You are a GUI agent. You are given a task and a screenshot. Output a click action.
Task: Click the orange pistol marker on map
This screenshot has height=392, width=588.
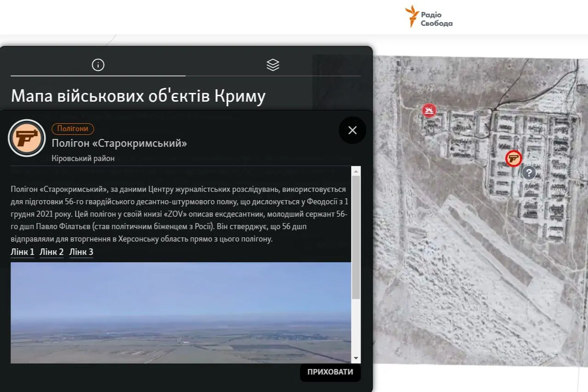click(513, 158)
